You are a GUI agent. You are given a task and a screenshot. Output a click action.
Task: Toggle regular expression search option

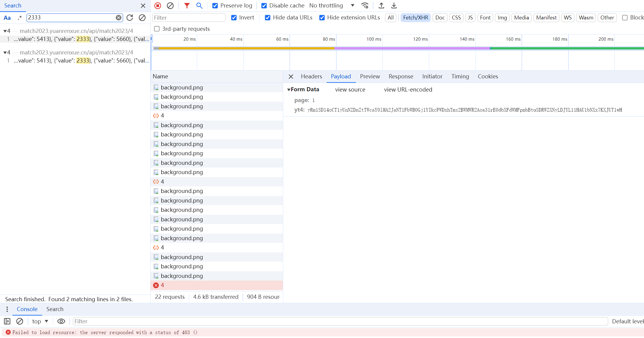pos(20,18)
